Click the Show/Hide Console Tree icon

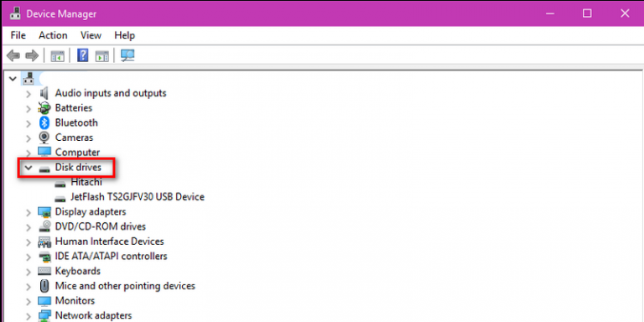58,55
